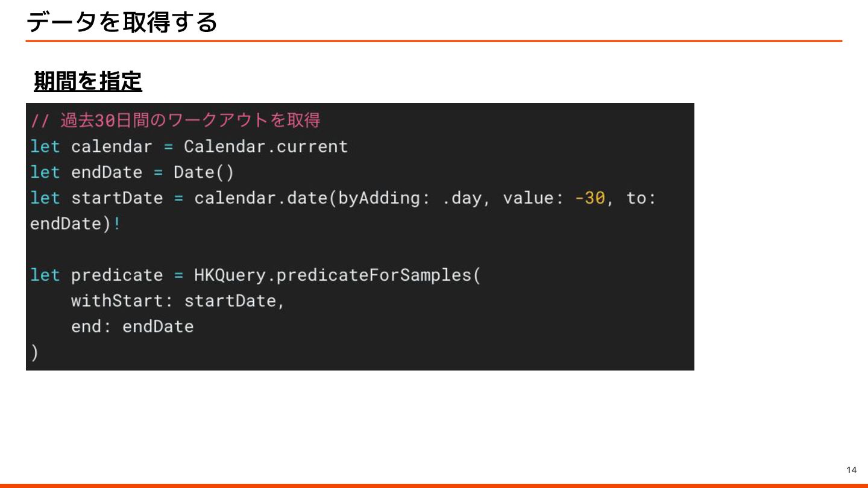Click the slide page number 14

pyautogui.click(x=851, y=470)
